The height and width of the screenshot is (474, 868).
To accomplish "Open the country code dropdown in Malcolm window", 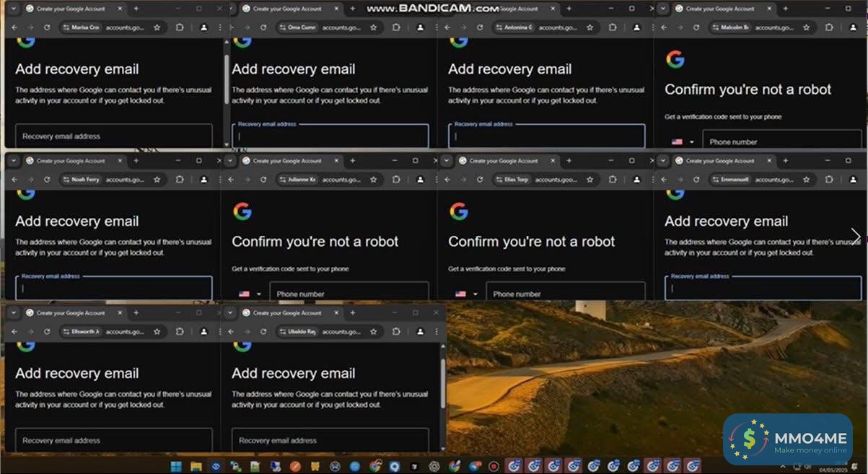I will (683, 142).
